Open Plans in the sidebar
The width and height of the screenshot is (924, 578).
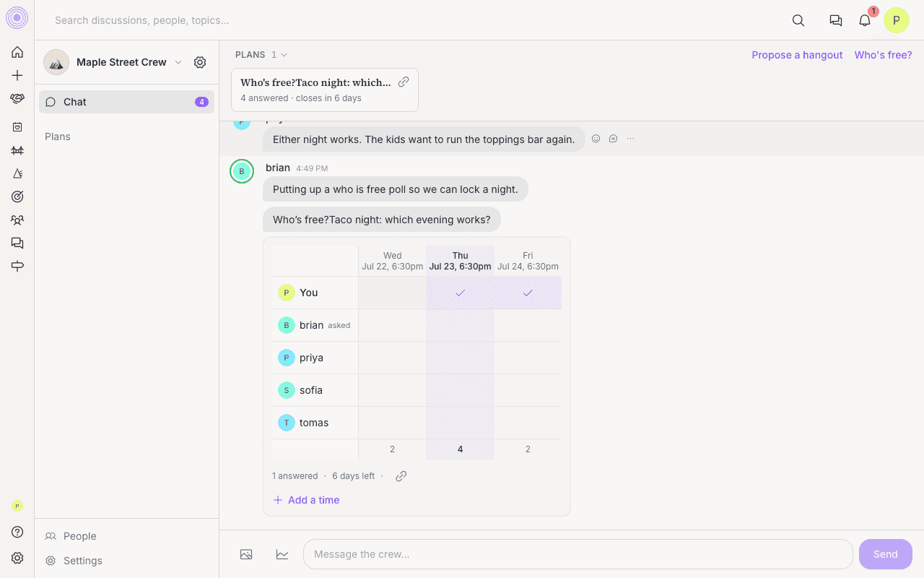pos(58,137)
